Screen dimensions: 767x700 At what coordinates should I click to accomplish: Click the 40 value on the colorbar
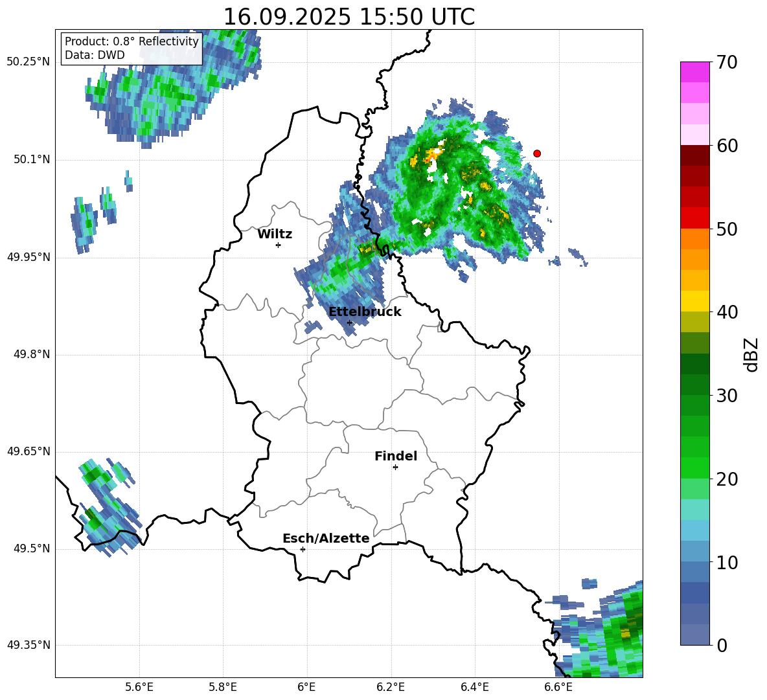[x=727, y=312]
